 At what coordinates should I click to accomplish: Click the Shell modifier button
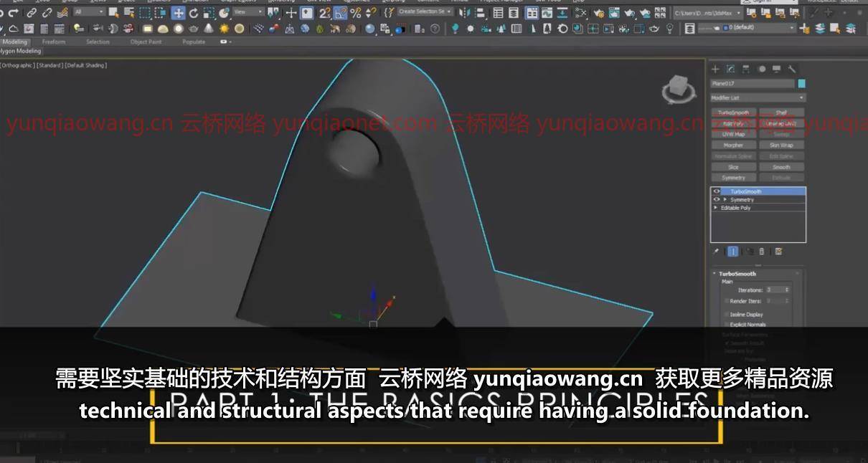pos(781,113)
